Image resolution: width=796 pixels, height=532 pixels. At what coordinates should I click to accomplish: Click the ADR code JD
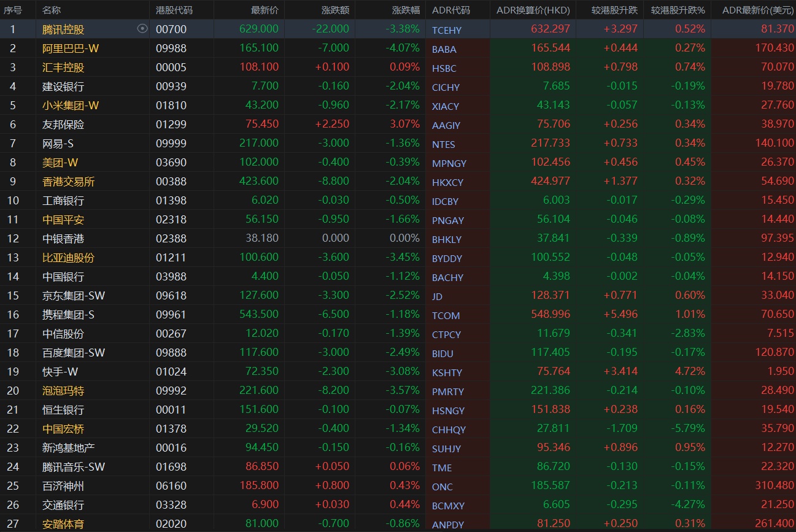[438, 296]
